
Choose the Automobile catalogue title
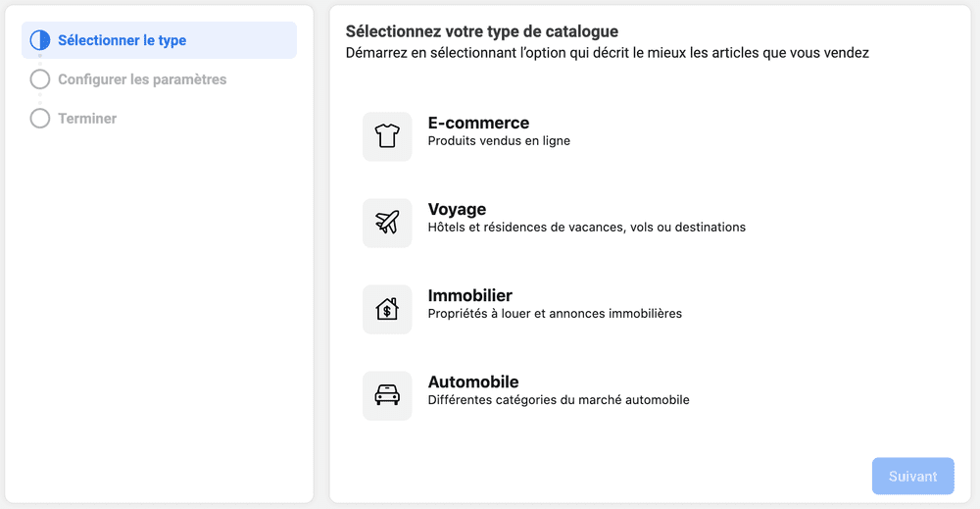coord(473,382)
